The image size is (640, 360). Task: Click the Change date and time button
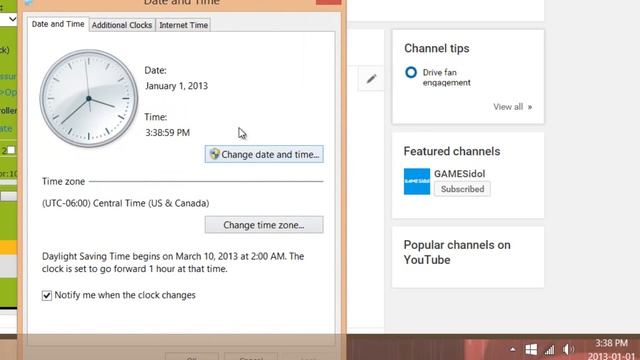pos(264,154)
